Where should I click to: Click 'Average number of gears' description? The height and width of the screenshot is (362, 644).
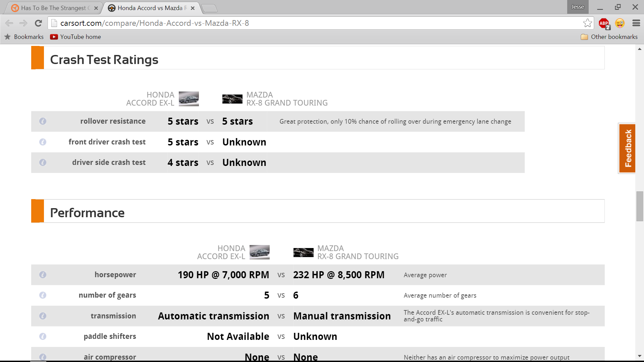(440, 296)
